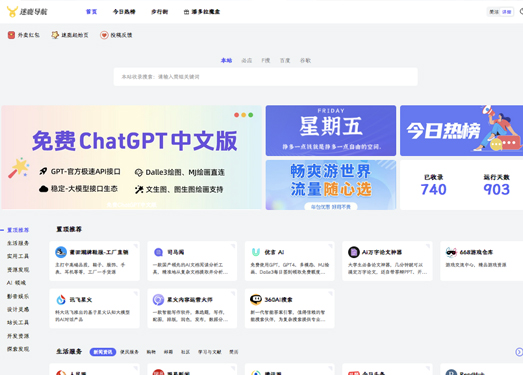
Task: Click the 置顶推荐 section heading
Action: click(x=69, y=229)
